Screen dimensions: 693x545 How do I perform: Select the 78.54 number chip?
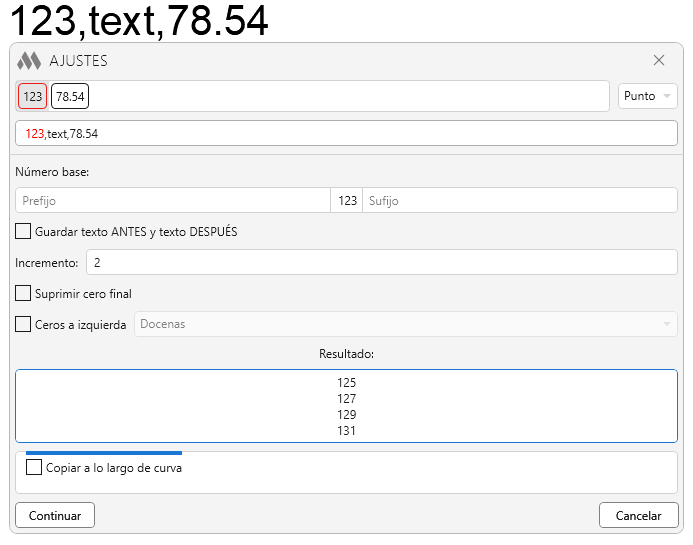tap(70, 97)
